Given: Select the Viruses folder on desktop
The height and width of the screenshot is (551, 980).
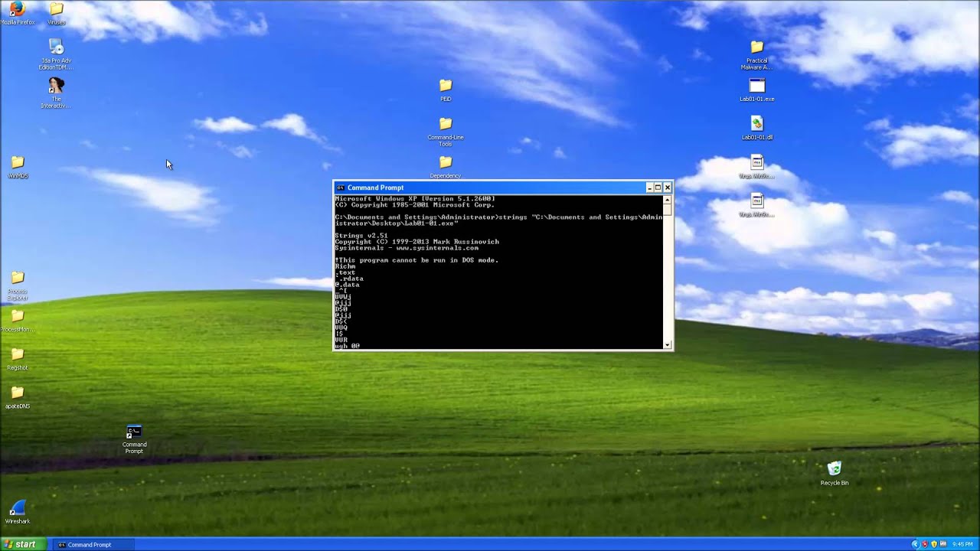Looking at the screenshot, I should [56, 12].
